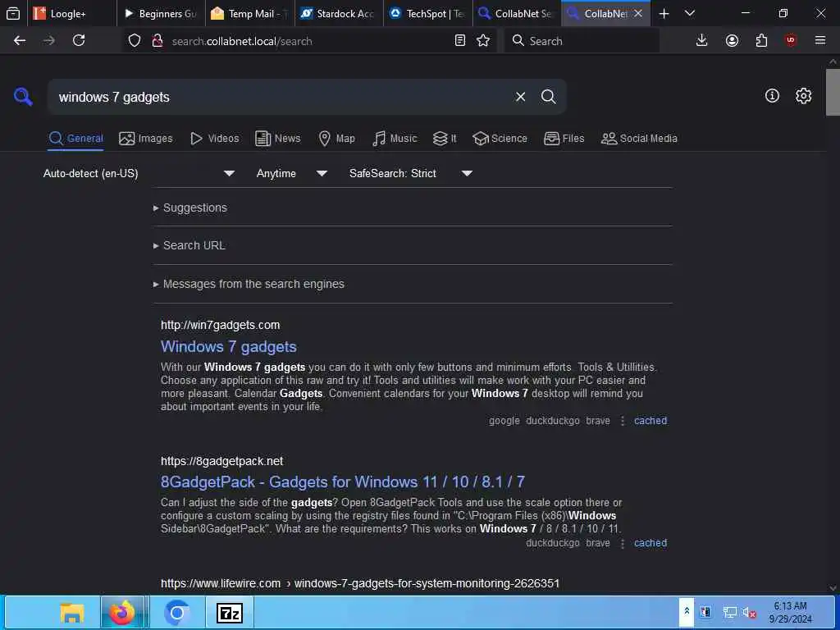840x630 pixels.
Task: Select the Videos search category
Action: pyautogui.click(x=214, y=139)
